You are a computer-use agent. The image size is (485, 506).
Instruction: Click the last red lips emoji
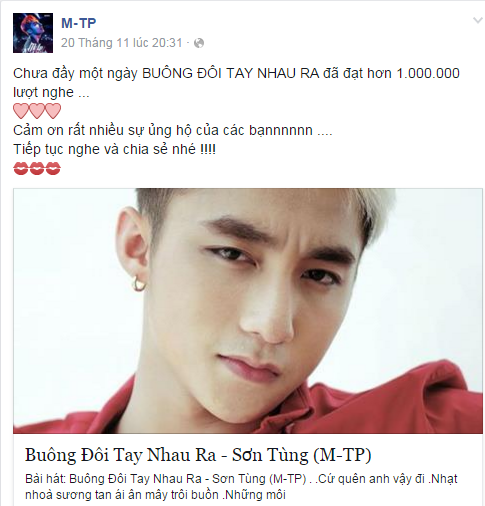pos(53,168)
